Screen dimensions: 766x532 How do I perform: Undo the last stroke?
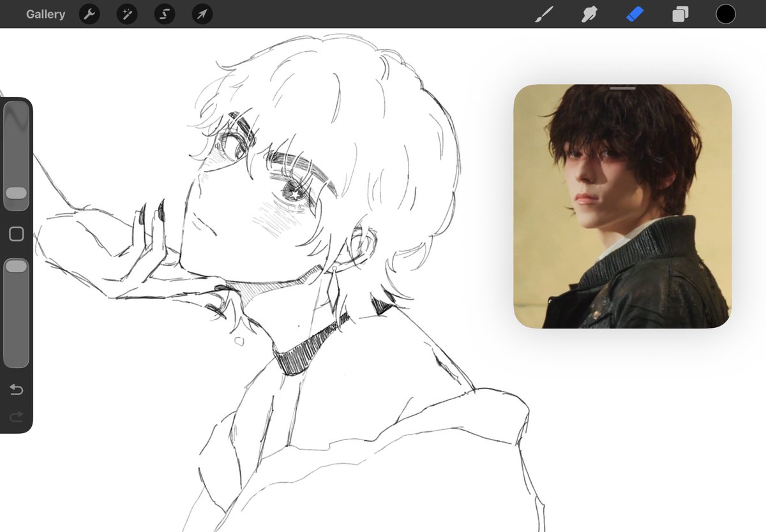tap(17, 389)
